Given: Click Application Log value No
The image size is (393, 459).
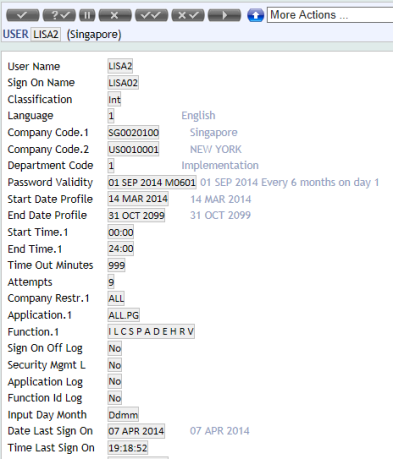Looking at the screenshot, I should (x=115, y=381).
